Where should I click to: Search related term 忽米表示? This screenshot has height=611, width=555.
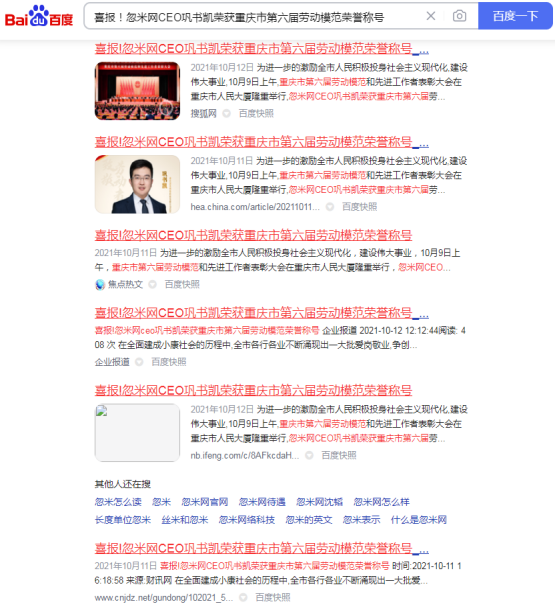point(361,520)
